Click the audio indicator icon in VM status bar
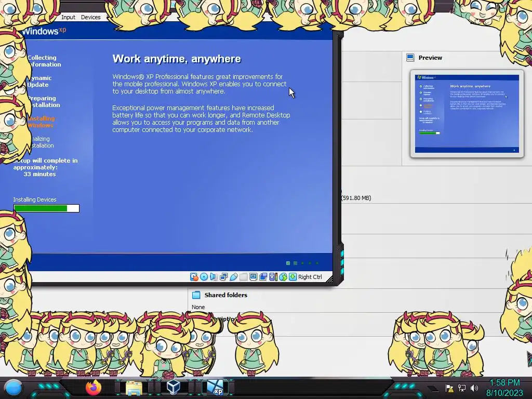 coord(214,277)
